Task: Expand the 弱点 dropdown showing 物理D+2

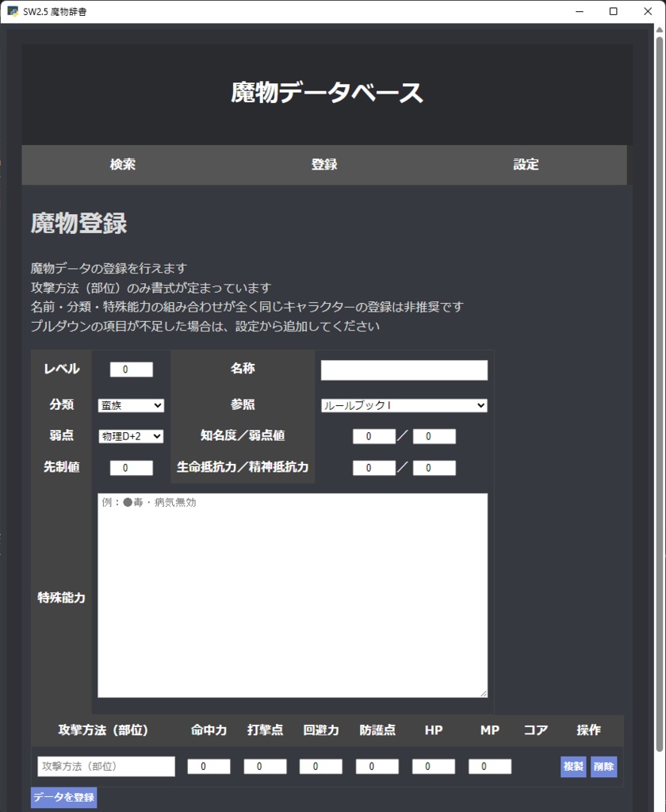Action: tap(131, 436)
